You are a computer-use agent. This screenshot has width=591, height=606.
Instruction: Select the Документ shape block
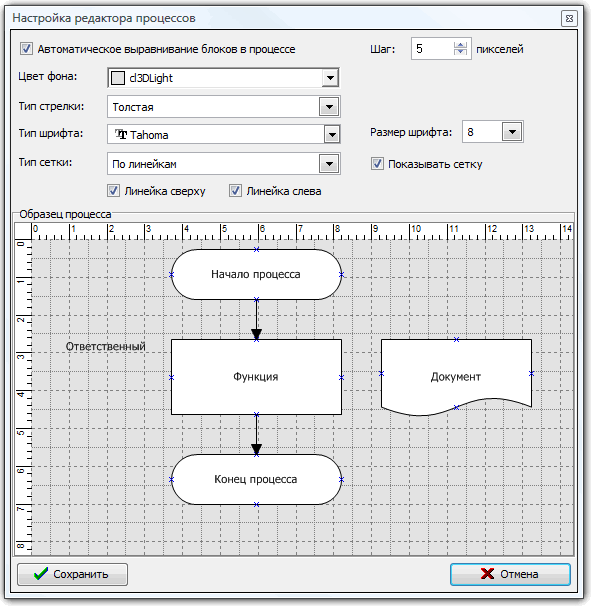[x=456, y=377]
